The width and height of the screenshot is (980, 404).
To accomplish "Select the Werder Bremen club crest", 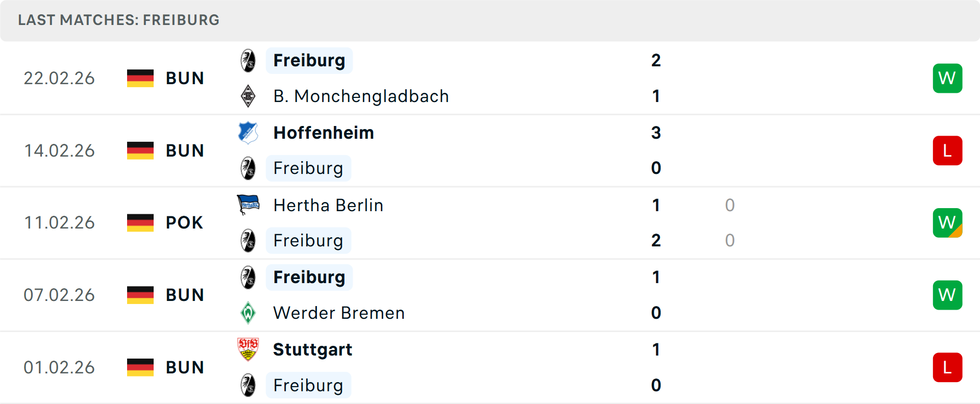I will click(x=249, y=313).
